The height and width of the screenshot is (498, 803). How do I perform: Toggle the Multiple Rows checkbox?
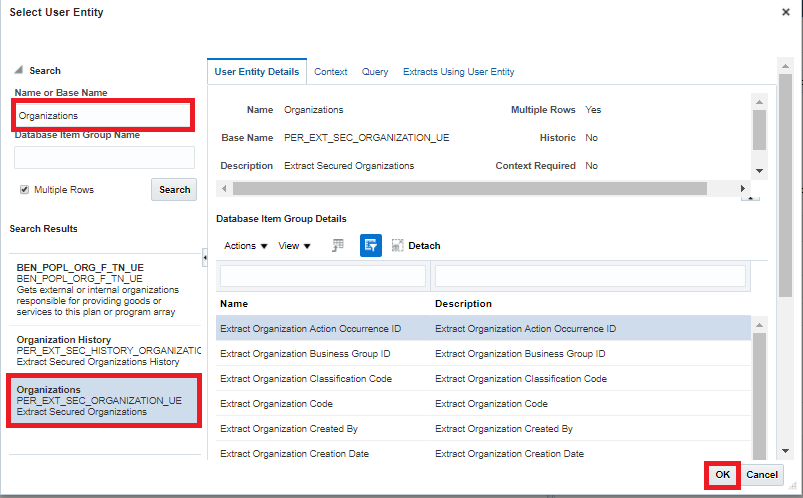point(24,190)
